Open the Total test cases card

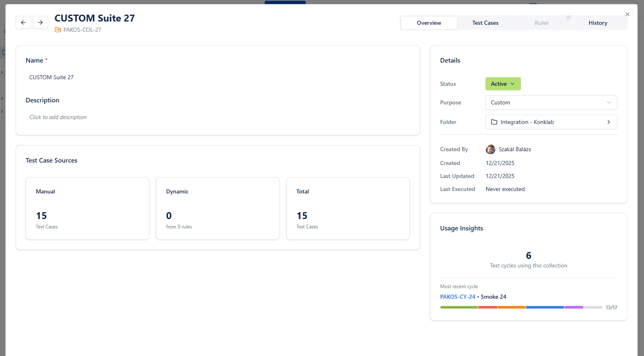click(x=348, y=208)
